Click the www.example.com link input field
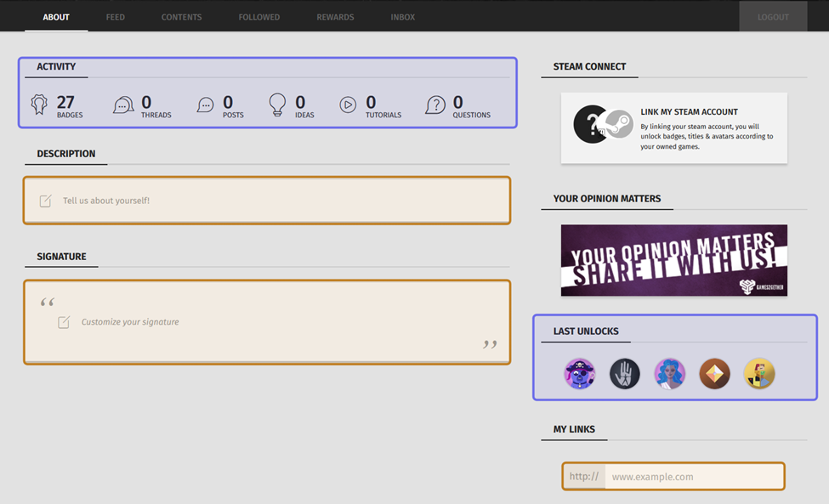829x504 pixels. pos(693,477)
